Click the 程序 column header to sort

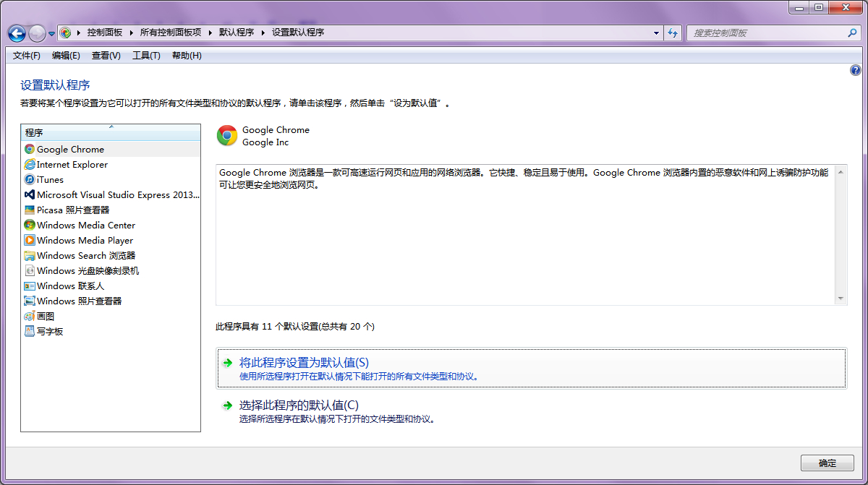[111, 132]
